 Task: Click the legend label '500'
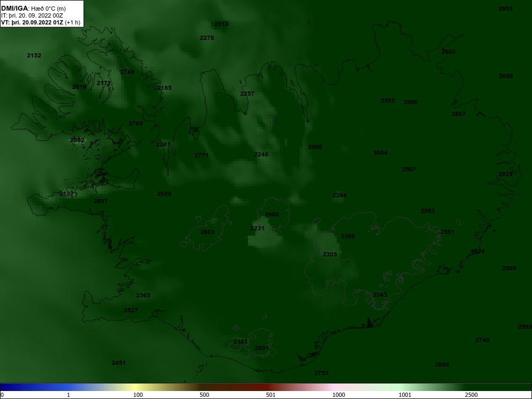pos(204,395)
